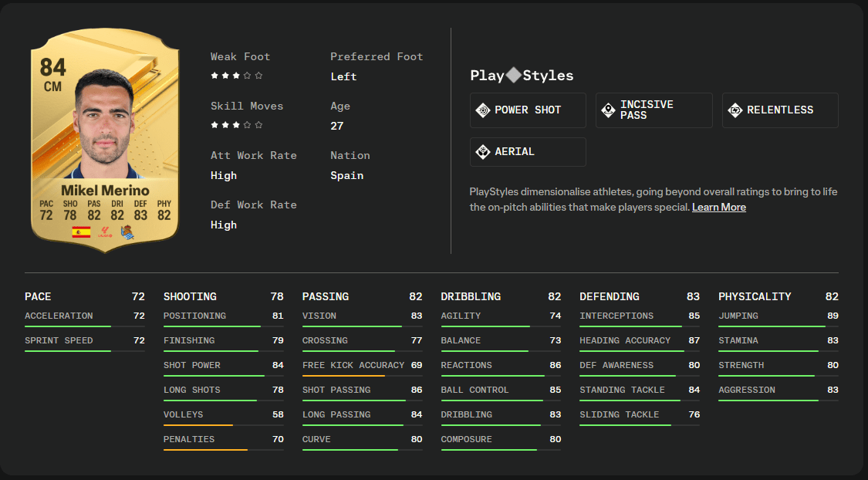Click the Aerial PlayStyle icon
Viewport: 868px width, 480px height.
point(482,152)
